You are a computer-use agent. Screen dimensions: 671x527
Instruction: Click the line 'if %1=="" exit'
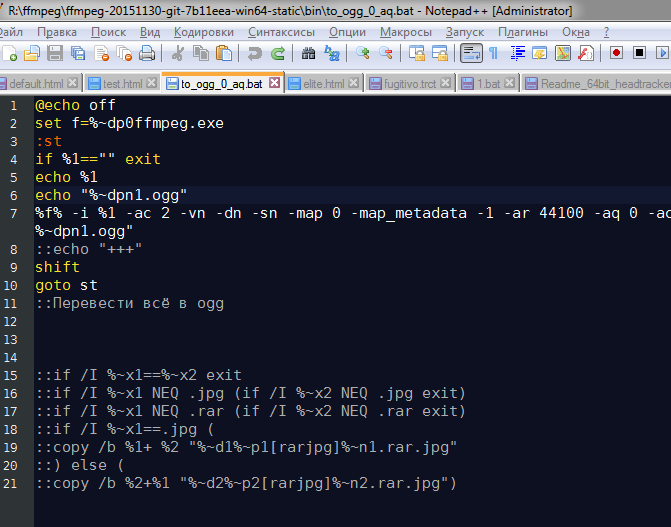[x=98, y=159]
